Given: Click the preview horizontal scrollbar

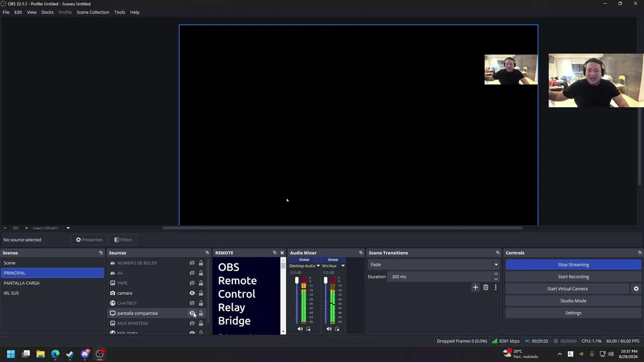Looking at the screenshot, I should pos(342,228).
